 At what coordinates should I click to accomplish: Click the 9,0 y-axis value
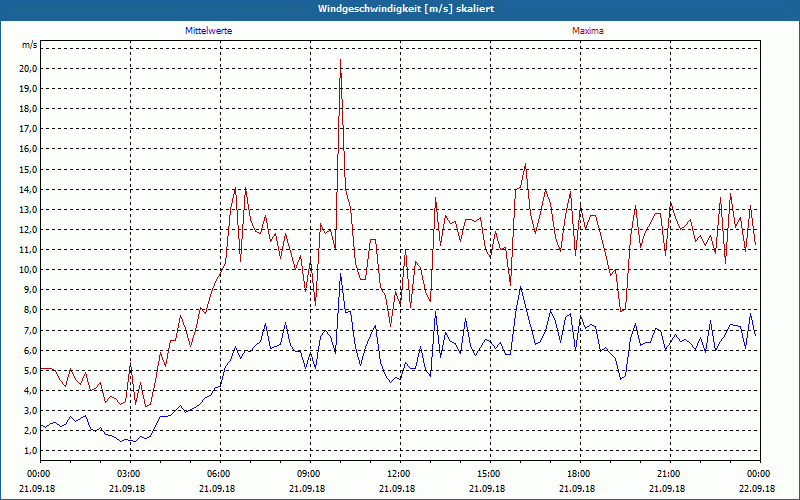tap(31, 290)
